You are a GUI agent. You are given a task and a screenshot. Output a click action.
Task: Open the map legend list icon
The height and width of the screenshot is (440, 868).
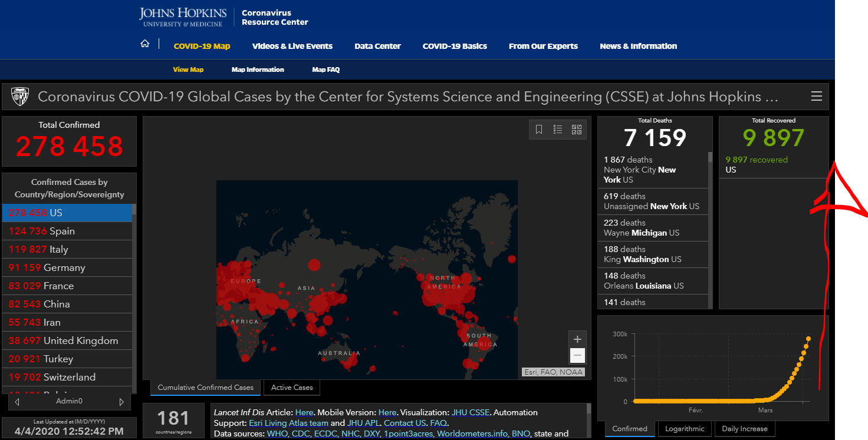pos(558,130)
